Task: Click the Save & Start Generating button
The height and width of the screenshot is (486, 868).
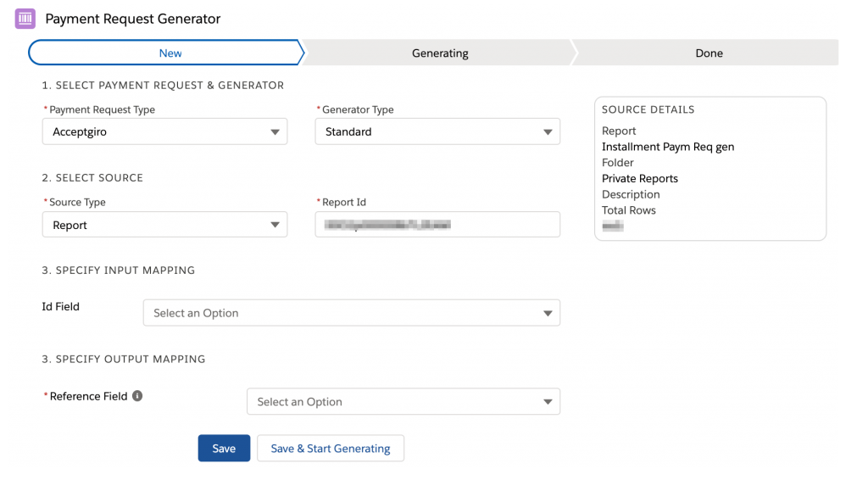Action: tap(330, 449)
